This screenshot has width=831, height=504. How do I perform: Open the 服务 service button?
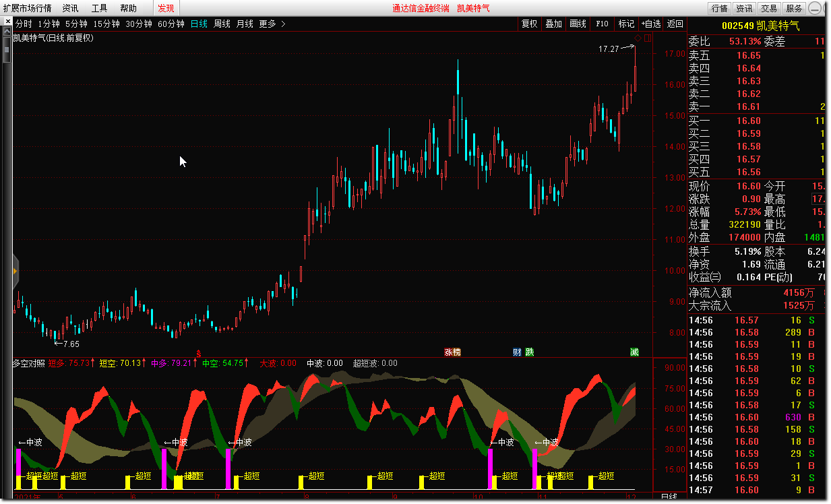point(795,8)
